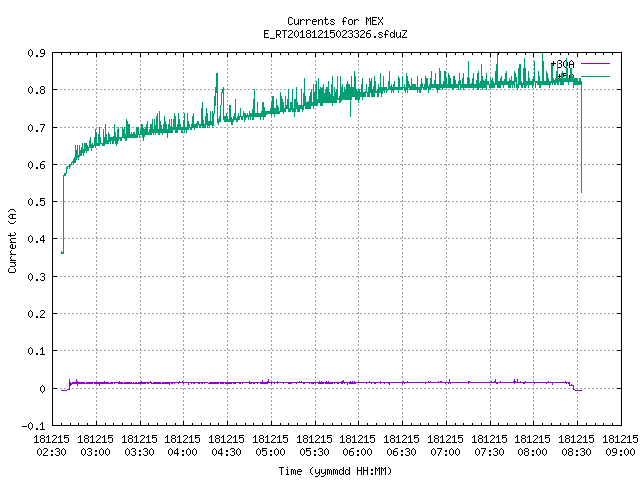Click the x-axis time label "04:00"

coord(182,452)
